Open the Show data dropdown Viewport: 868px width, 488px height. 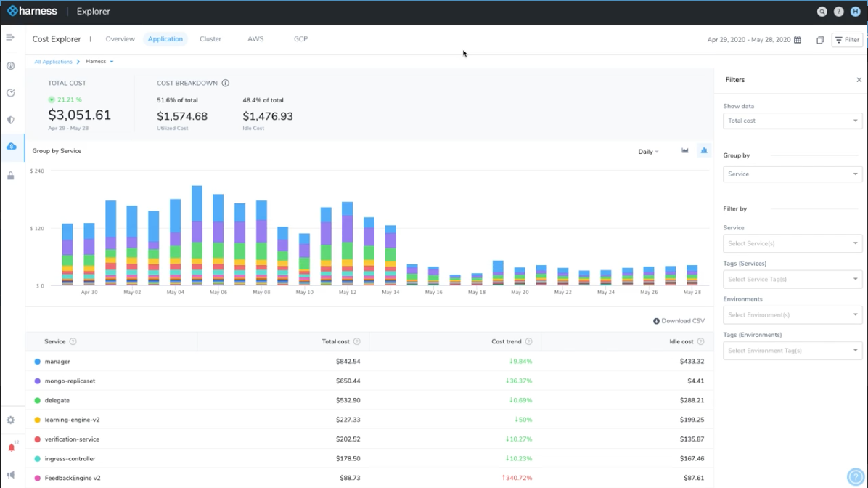coord(792,121)
